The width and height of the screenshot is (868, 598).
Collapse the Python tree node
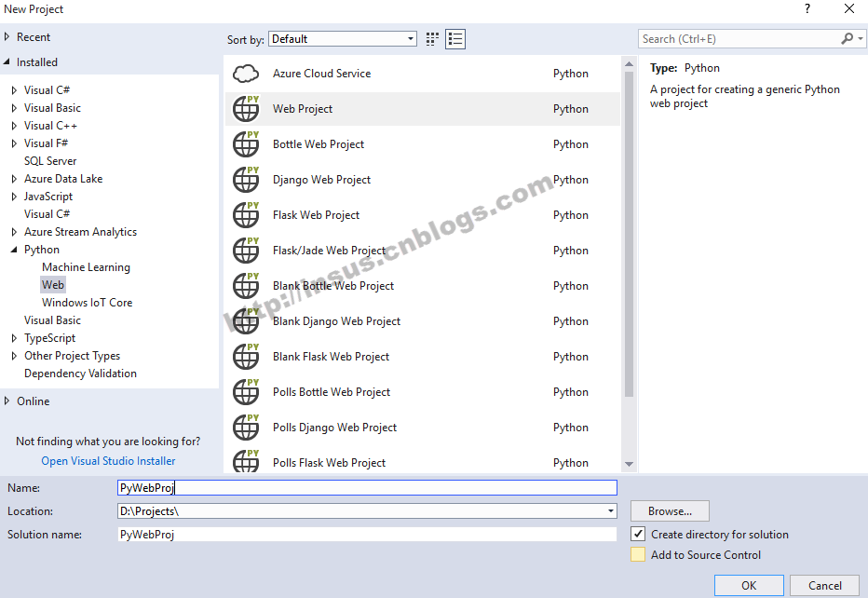pos(14,250)
